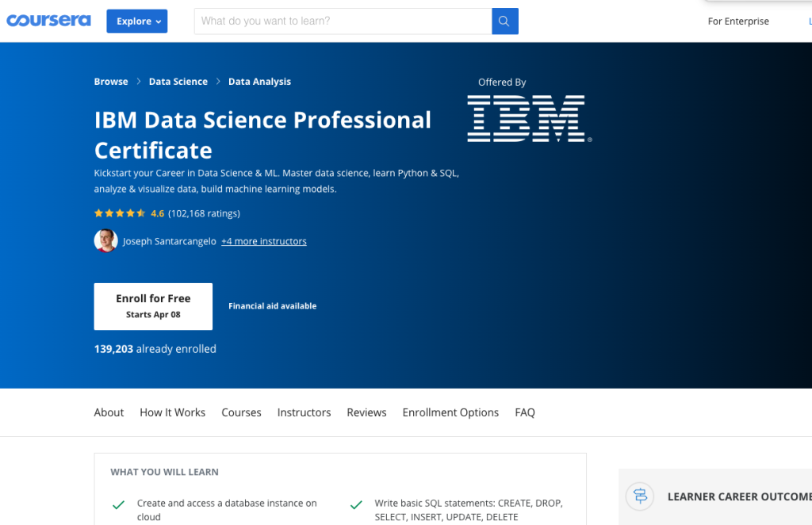This screenshot has height=525, width=812.
Task: Switch to the How It Works tab
Action: tap(172, 412)
